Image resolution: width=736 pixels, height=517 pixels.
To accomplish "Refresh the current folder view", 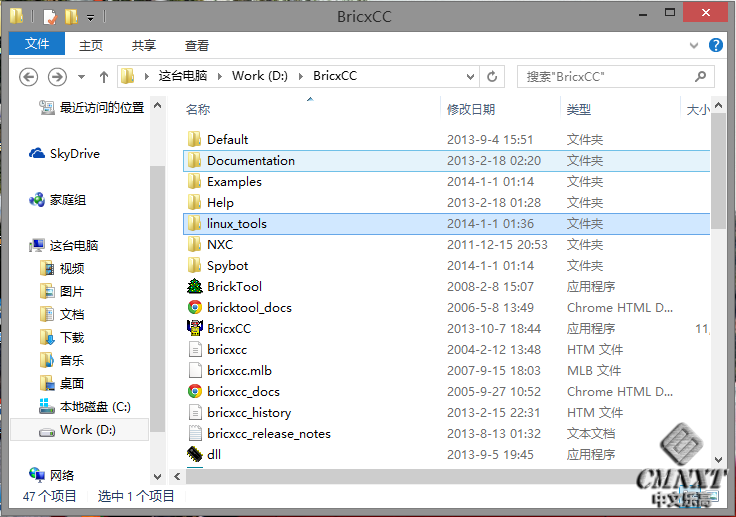I will click(492, 76).
